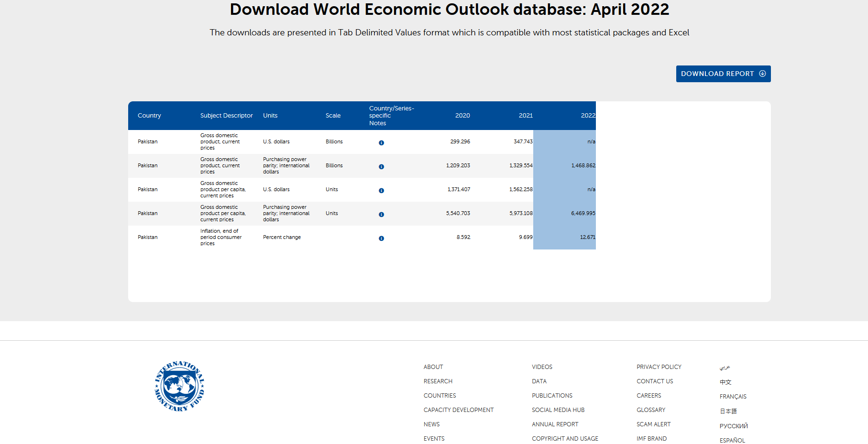Image resolution: width=868 pixels, height=444 pixels.
Task: Open the Publications footer link
Action: (552, 396)
